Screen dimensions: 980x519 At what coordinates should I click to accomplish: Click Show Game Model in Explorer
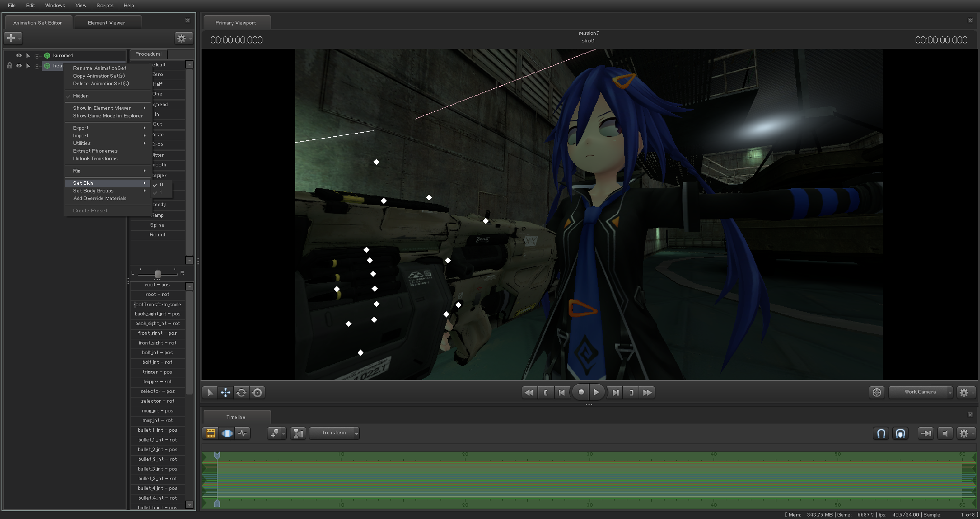pyautogui.click(x=108, y=116)
